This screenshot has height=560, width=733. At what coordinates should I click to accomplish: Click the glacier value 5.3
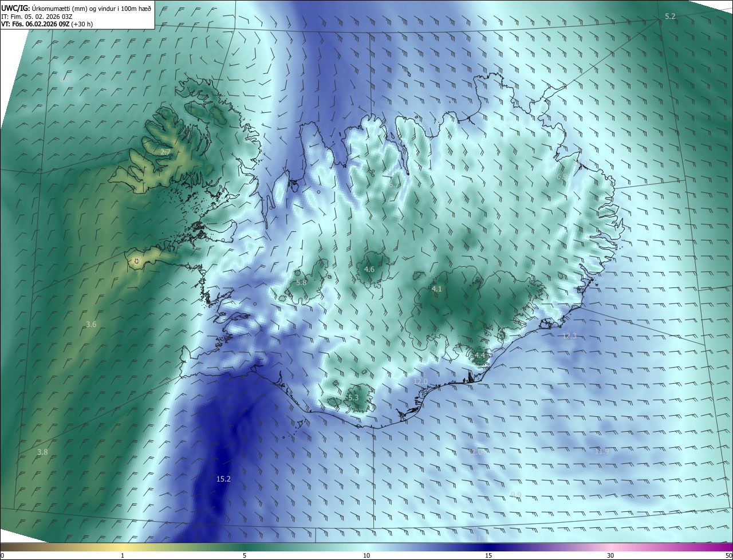pyautogui.click(x=353, y=397)
